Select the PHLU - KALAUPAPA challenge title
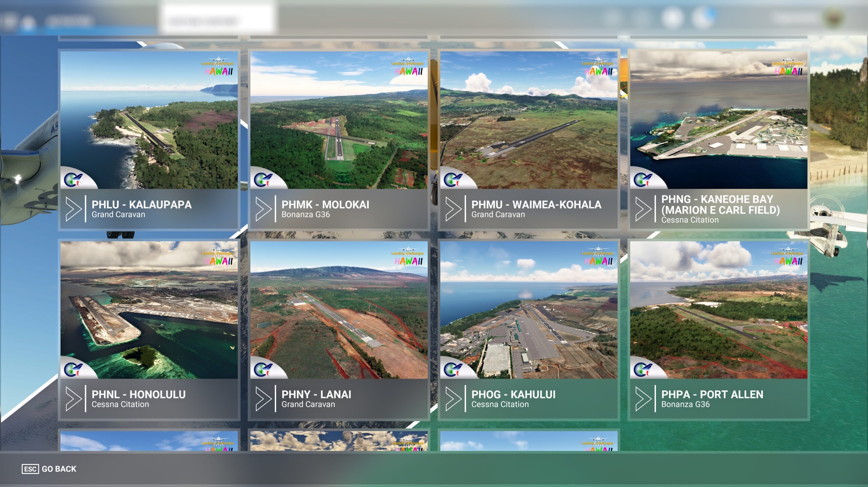 pos(142,205)
